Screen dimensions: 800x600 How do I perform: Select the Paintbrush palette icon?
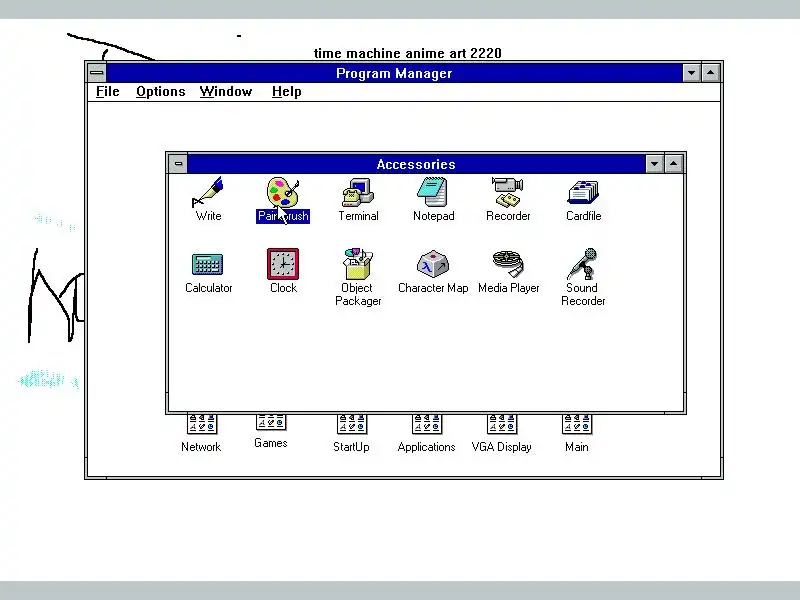(283, 192)
